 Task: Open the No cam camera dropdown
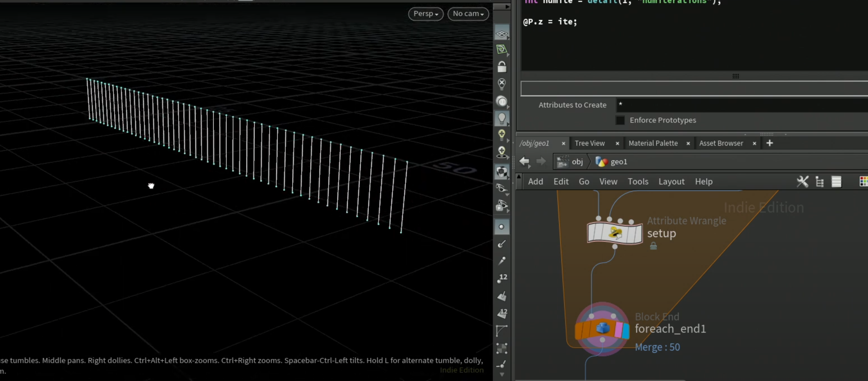tap(468, 14)
